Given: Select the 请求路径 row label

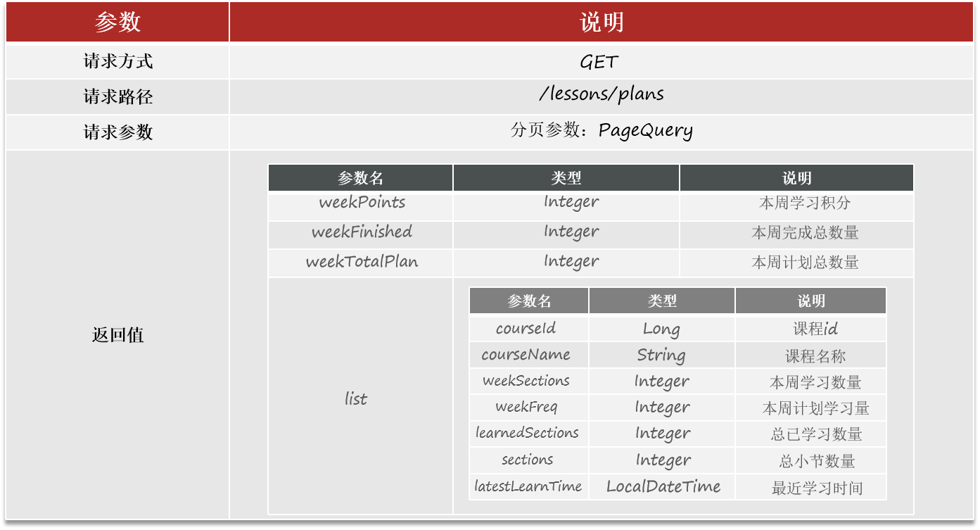Looking at the screenshot, I should [x=117, y=96].
